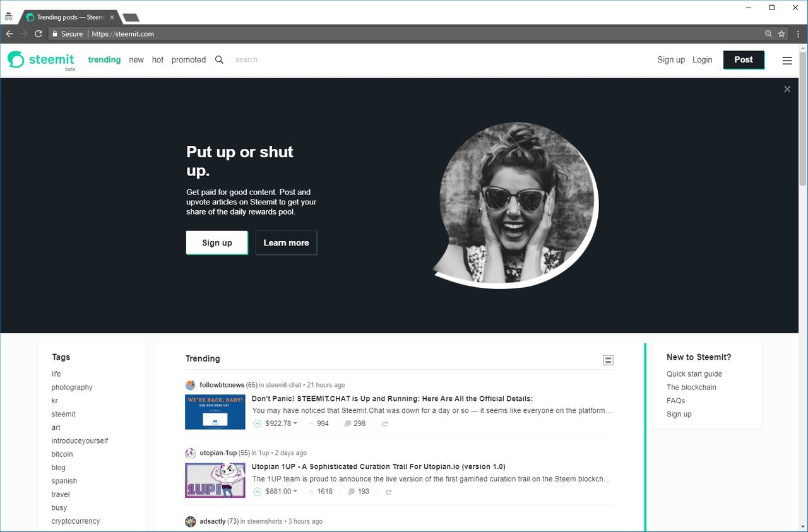Select the introduceyourself tag
This screenshot has height=532, width=808.
tap(80, 441)
